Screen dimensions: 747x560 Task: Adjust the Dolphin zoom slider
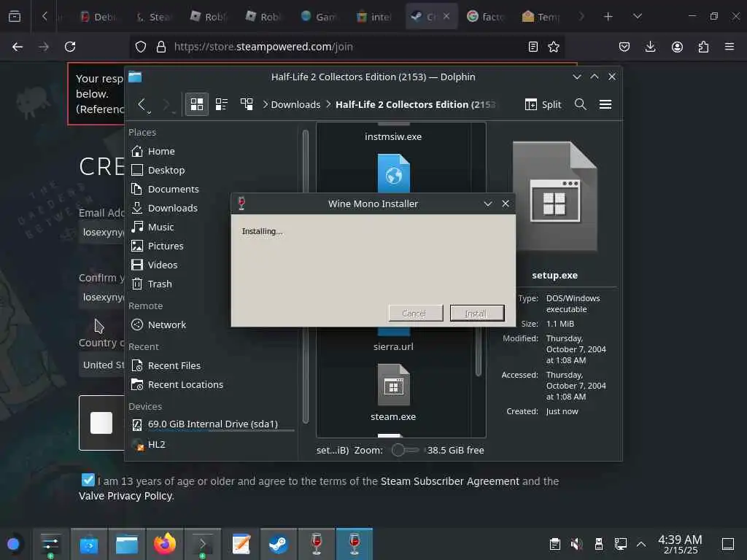click(405, 450)
